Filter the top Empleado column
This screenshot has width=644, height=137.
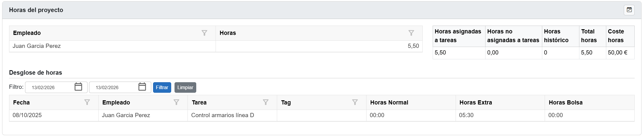point(204,33)
